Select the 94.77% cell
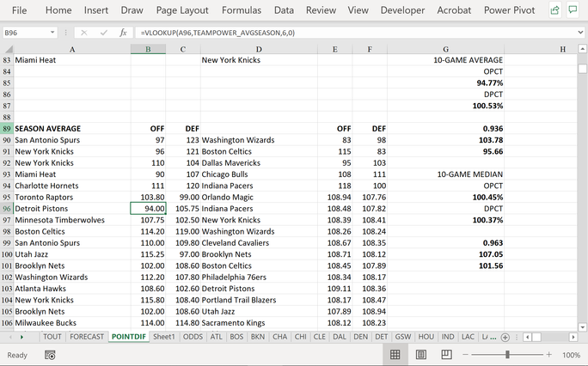Image resolution: width=588 pixels, height=366 pixels. [x=445, y=82]
